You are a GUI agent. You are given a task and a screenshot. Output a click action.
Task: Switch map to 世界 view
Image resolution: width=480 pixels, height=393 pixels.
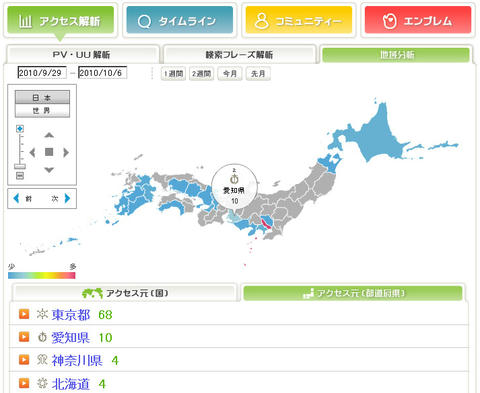42,111
